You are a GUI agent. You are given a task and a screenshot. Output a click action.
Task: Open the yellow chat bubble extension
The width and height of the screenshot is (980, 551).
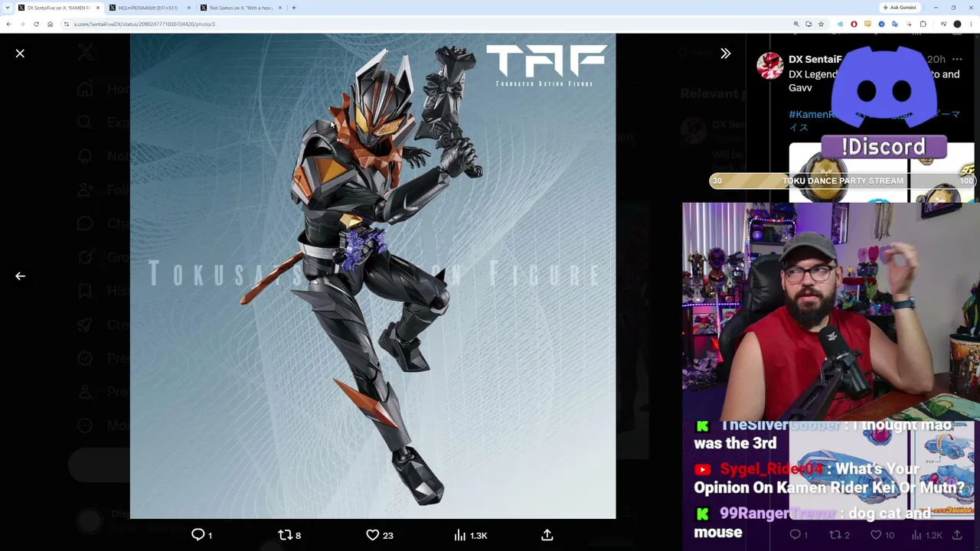pos(867,24)
